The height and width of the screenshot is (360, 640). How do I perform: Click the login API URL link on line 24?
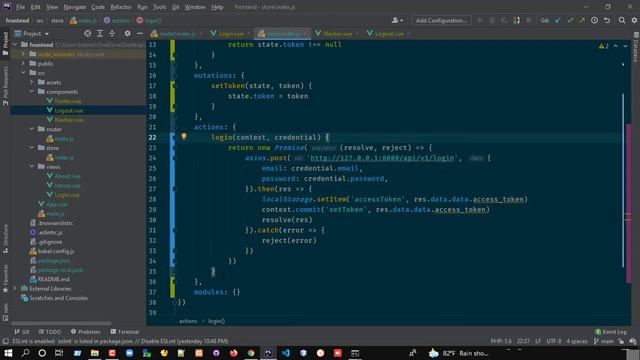(x=382, y=158)
